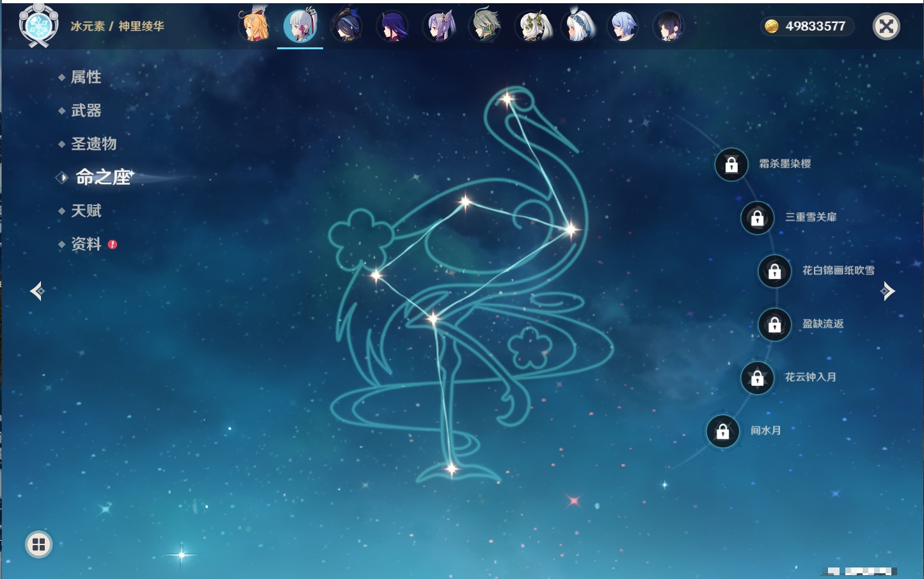Select the highlighted Ayaka avatar

300,26
